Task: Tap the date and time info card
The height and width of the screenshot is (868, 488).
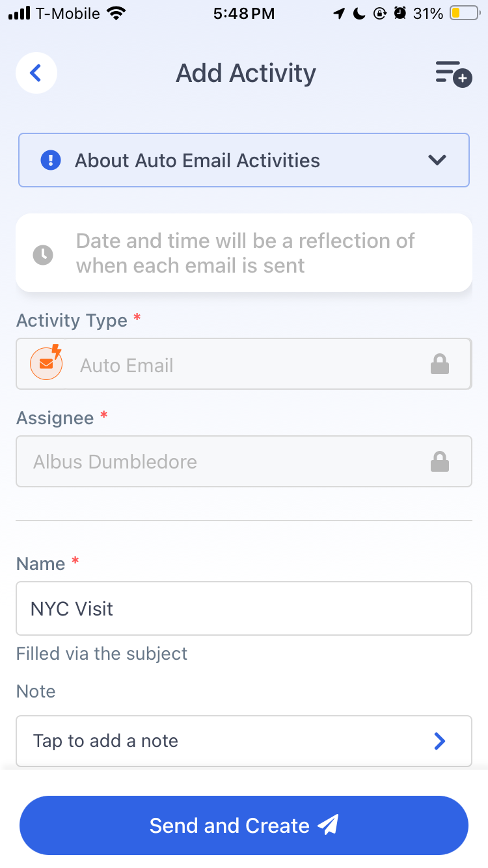Action: tap(244, 252)
